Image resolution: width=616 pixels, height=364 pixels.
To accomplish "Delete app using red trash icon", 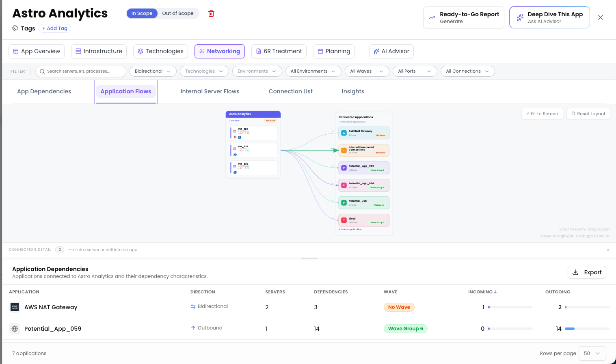I will point(211,13).
